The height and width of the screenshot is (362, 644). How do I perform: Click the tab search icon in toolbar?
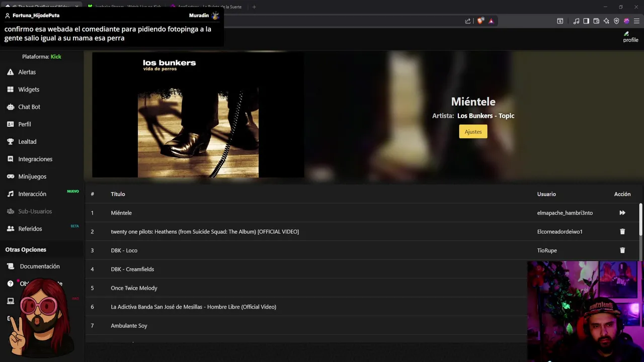coord(560,21)
